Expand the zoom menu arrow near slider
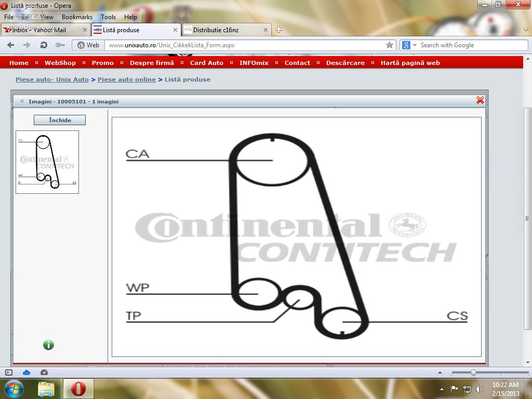 click(x=440, y=373)
